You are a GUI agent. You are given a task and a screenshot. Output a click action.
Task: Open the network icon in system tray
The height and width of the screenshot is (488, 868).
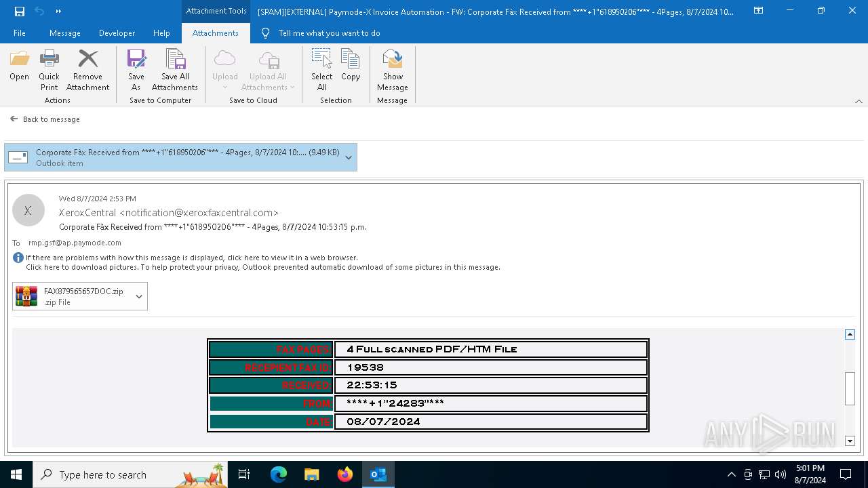click(764, 474)
